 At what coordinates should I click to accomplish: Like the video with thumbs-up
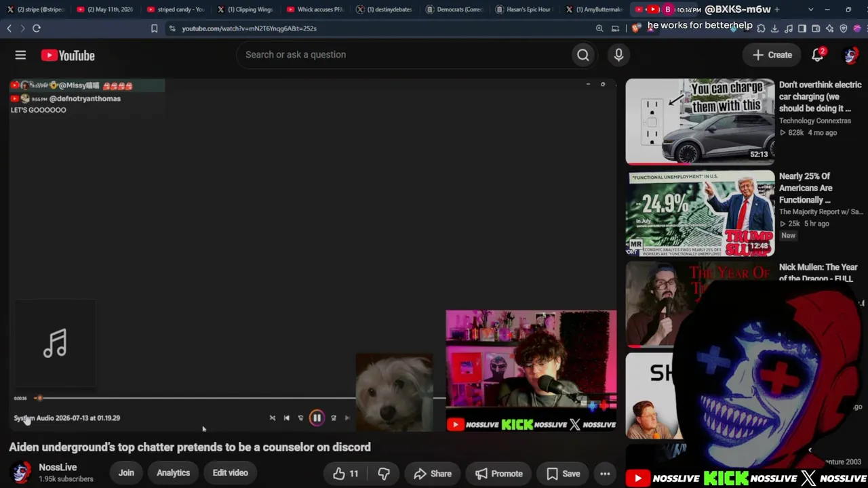tap(345, 474)
